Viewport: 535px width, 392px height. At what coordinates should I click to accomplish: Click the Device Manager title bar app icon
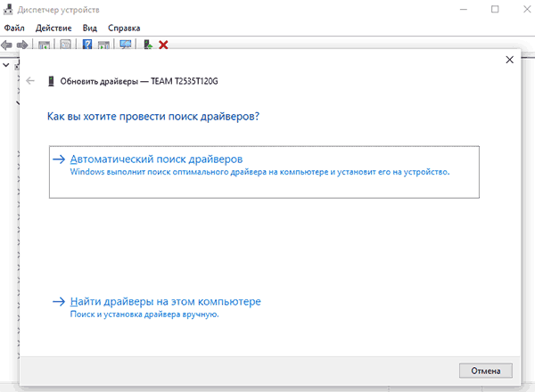8,10
